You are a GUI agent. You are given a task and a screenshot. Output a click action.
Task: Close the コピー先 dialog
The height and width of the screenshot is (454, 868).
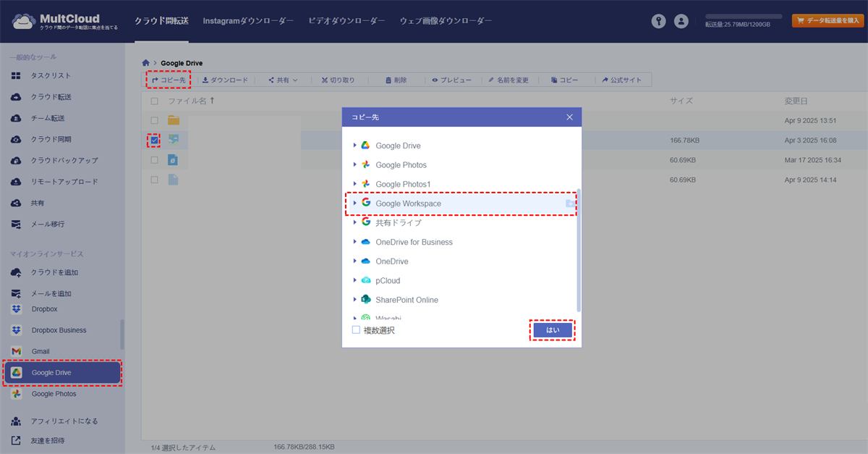click(569, 117)
